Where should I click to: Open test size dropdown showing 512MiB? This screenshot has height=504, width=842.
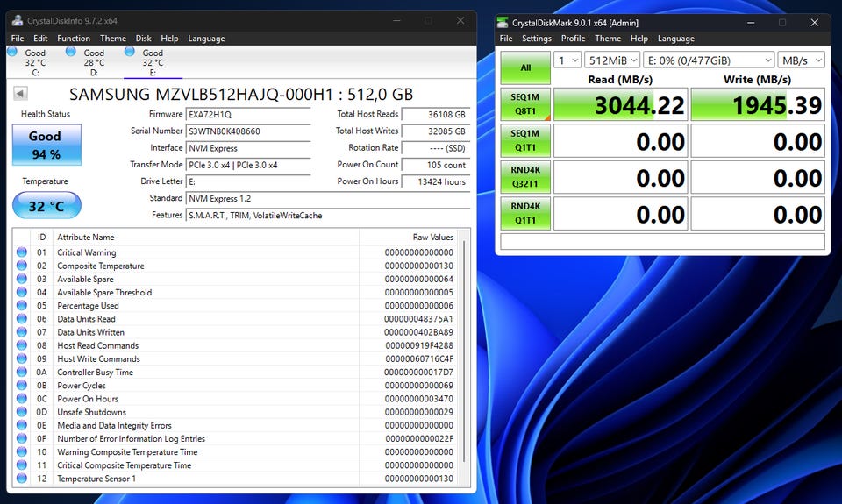click(612, 60)
